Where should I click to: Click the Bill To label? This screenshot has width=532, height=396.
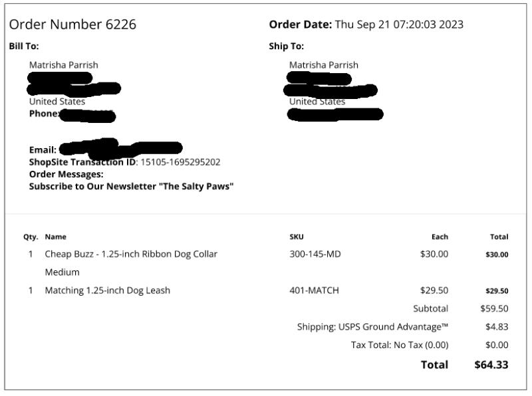coord(24,46)
